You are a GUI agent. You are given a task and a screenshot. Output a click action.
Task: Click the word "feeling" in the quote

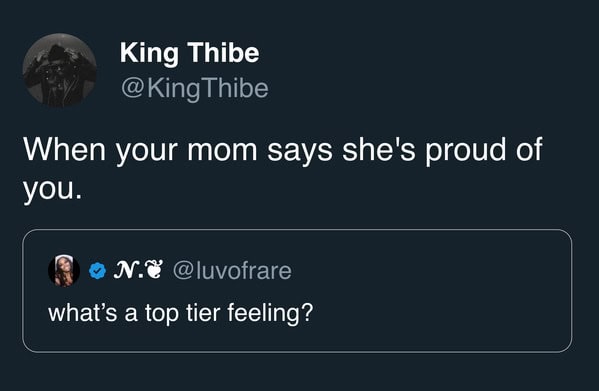(265, 313)
